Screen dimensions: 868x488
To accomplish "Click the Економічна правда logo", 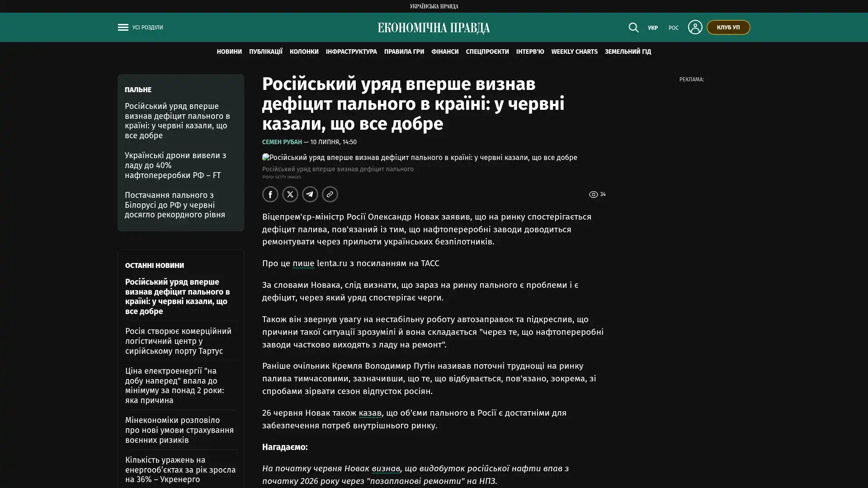I will tap(434, 28).
